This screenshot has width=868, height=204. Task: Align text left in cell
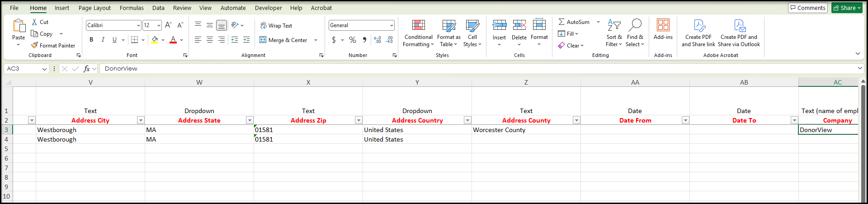198,40
